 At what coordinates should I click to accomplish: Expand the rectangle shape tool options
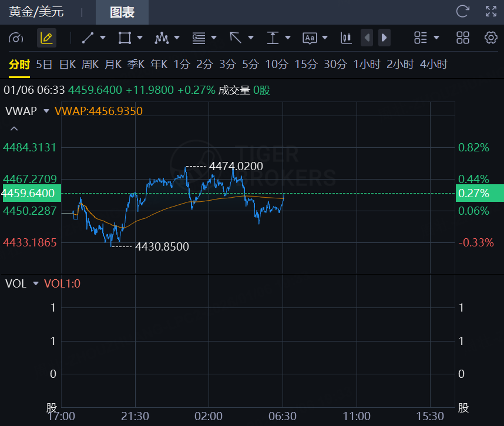(140, 38)
